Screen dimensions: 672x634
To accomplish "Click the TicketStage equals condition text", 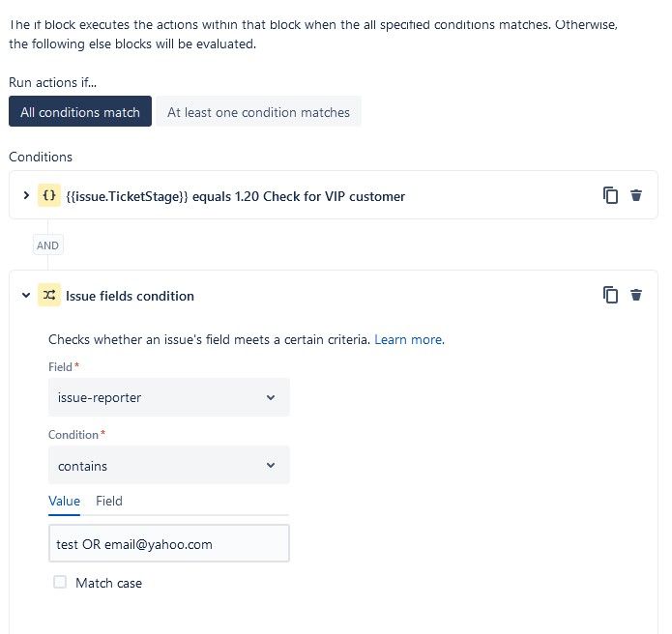I will [235, 196].
